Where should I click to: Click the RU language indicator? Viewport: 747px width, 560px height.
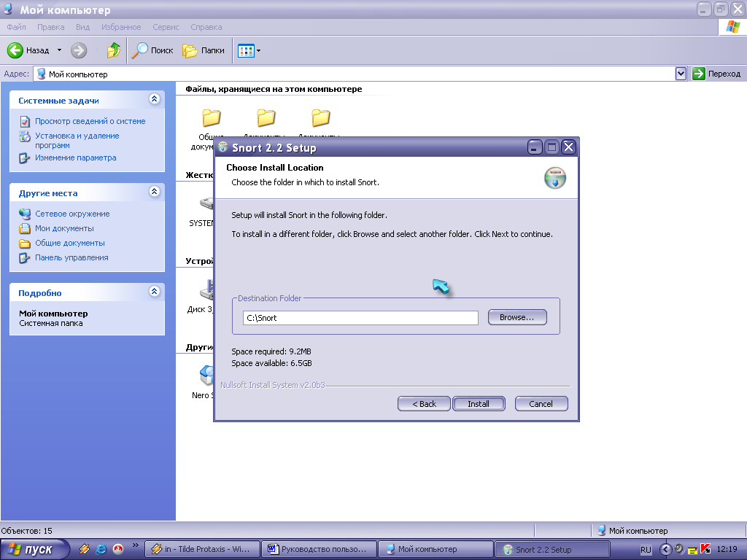click(646, 550)
